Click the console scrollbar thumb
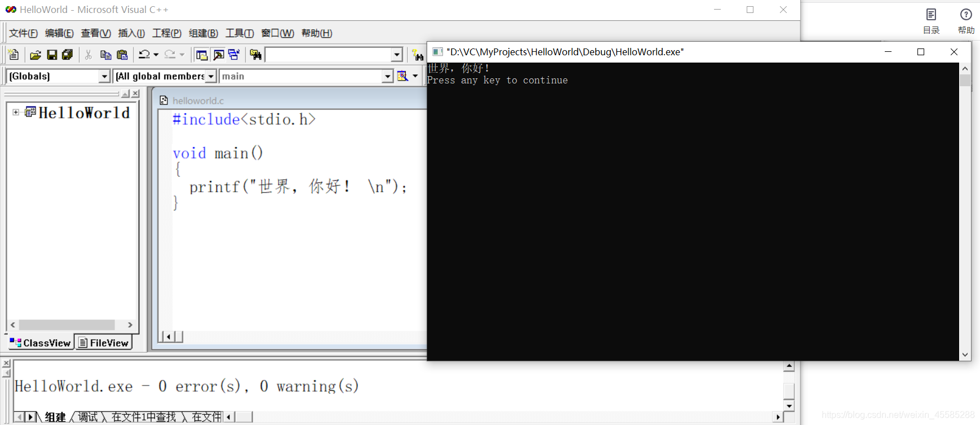This screenshot has width=980, height=425. click(x=965, y=80)
